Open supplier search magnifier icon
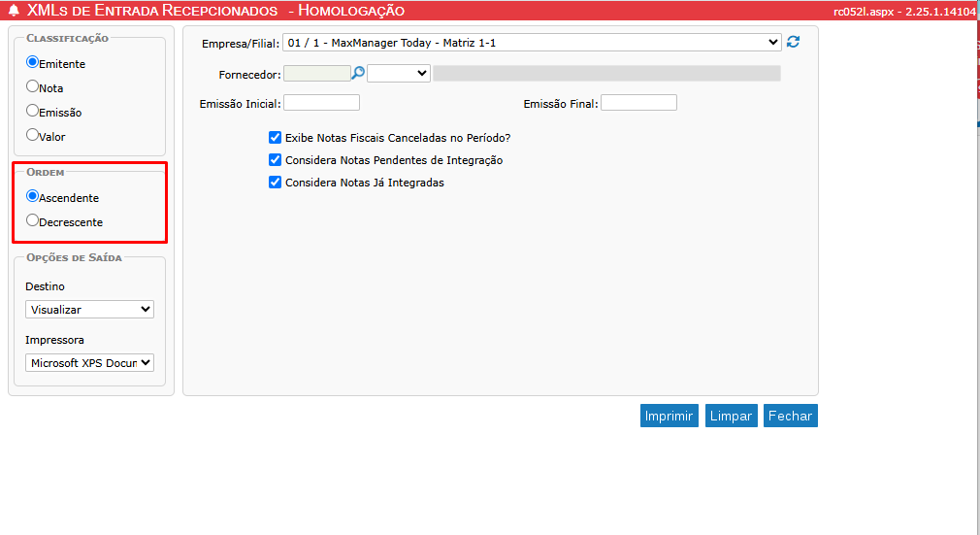Screen dimensions: 980x535 pyautogui.click(x=358, y=73)
